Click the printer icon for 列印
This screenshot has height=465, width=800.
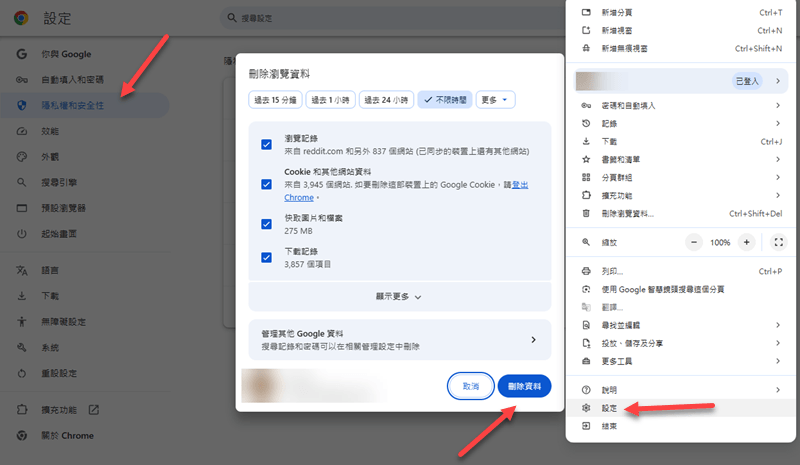click(586, 271)
